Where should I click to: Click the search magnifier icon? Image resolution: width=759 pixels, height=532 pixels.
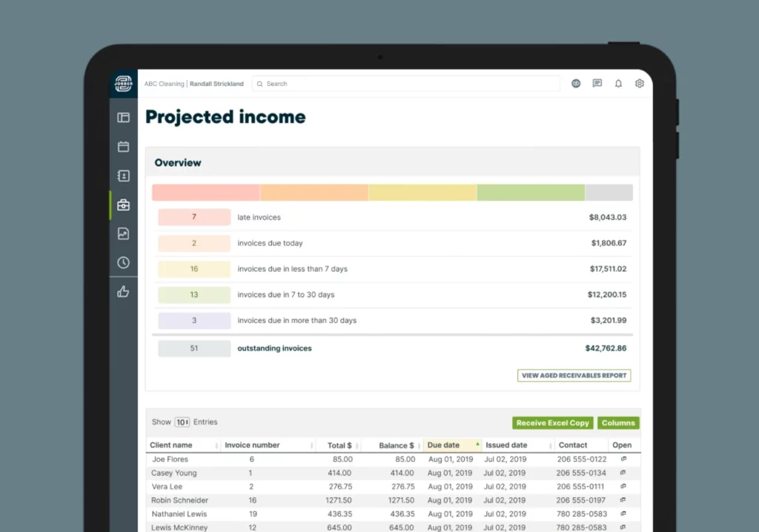[260, 84]
